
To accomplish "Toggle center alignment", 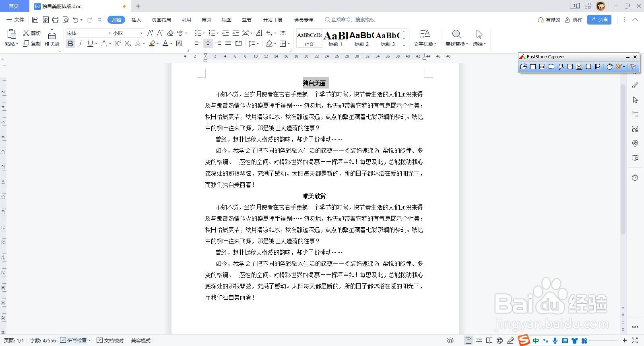I will [x=208, y=43].
